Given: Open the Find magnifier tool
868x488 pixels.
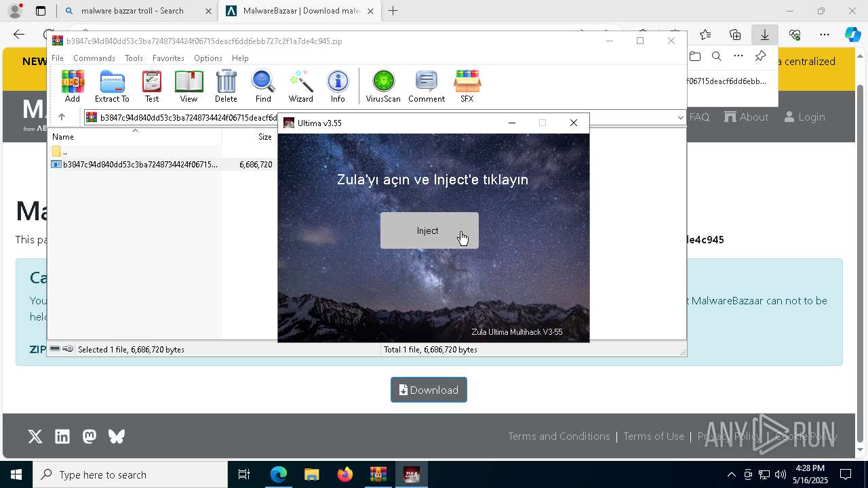Looking at the screenshot, I should point(263,86).
